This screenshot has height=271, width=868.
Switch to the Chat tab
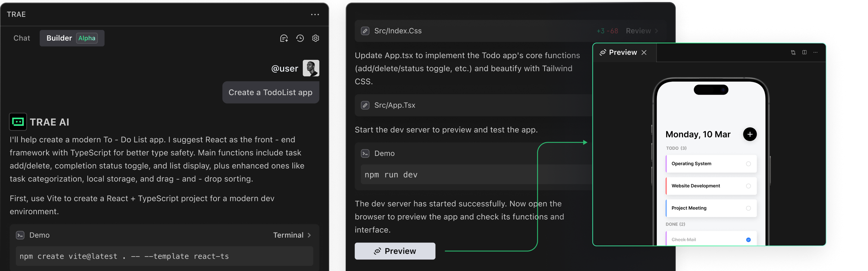pos(22,38)
